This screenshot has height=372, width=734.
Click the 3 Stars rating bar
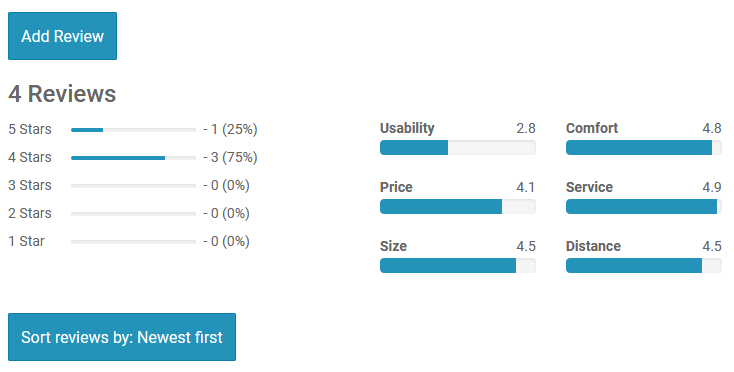tap(133, 186)
